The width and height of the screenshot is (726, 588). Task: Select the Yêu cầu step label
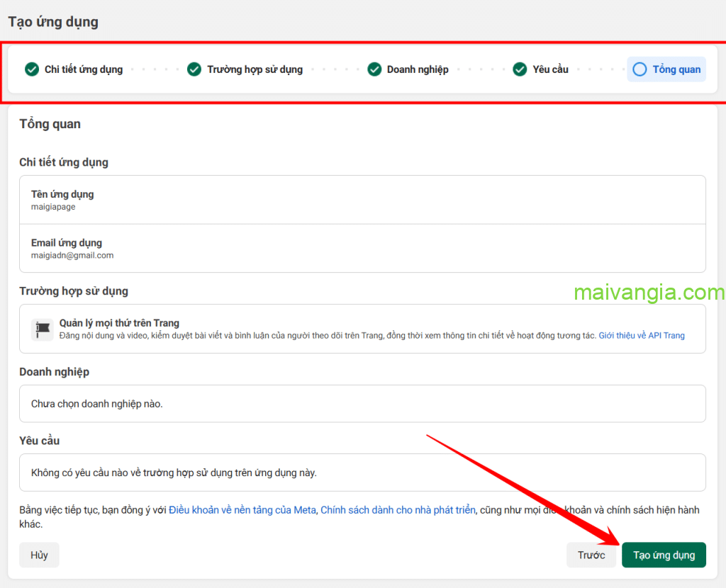[551, 69]
